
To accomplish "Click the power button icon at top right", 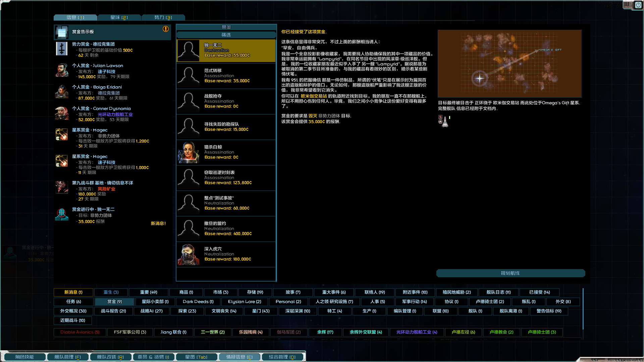I will click(x=638, y=5).
